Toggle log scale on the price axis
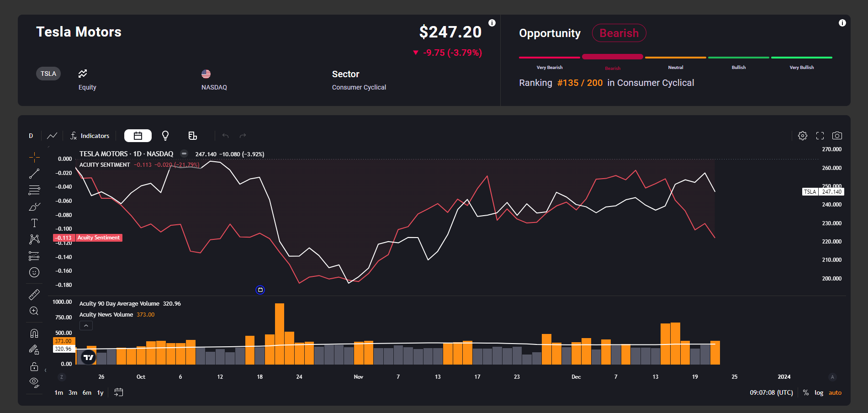Viewport: 868px width, 413px height. coord(819,392)
